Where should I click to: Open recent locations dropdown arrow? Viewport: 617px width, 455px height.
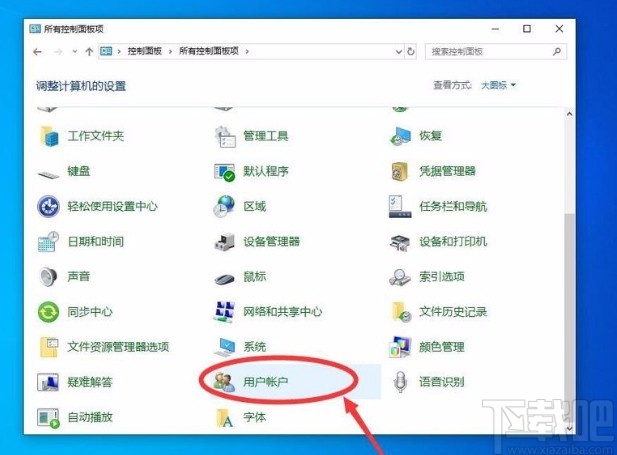click(75, 52)
